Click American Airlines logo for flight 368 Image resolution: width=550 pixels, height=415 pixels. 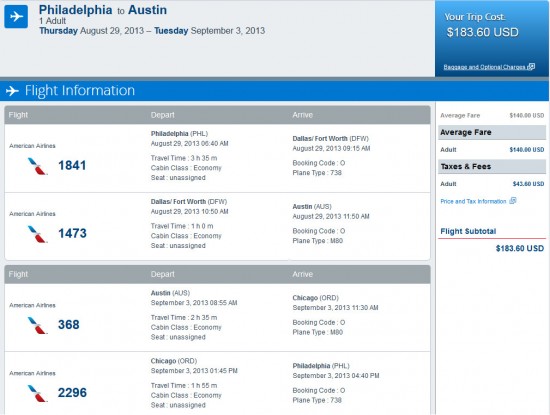click(38, 325)
